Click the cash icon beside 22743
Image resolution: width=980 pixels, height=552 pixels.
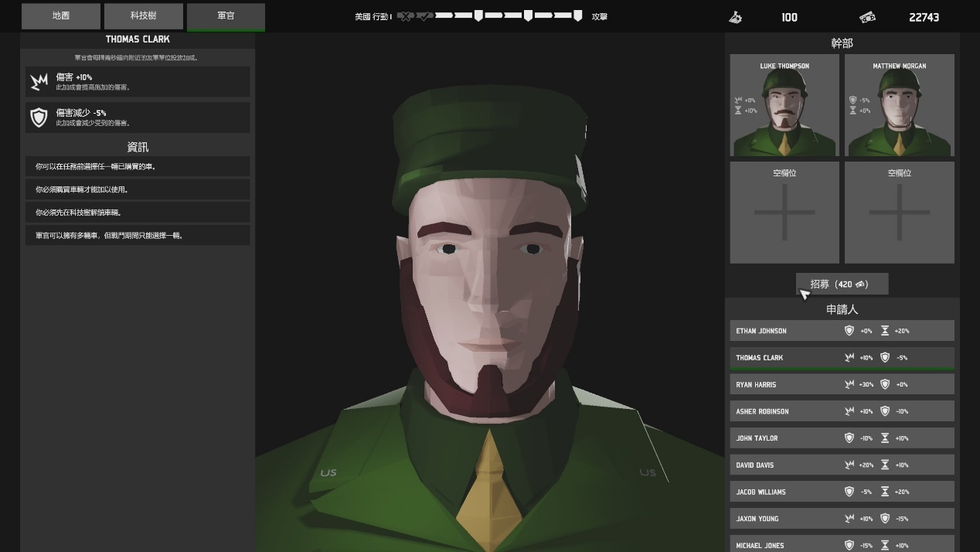pyautogui.click(x=867, y=17)
